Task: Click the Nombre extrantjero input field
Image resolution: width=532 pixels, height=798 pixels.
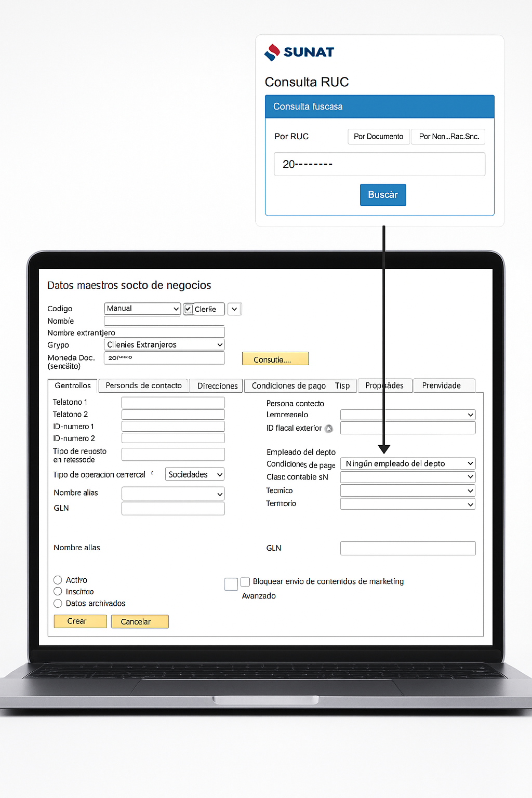Action: pyautogui.click(x=164, y=332)
